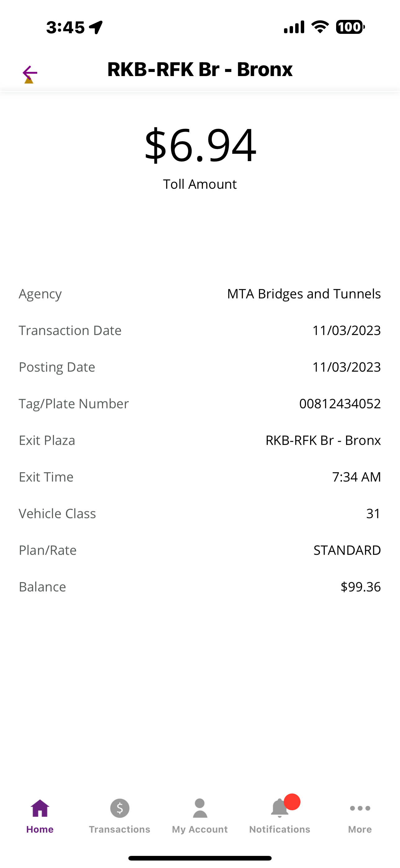Tap the home indicator bar at bottom
Viewport: 400px width, 868px height.
[200, 858]
